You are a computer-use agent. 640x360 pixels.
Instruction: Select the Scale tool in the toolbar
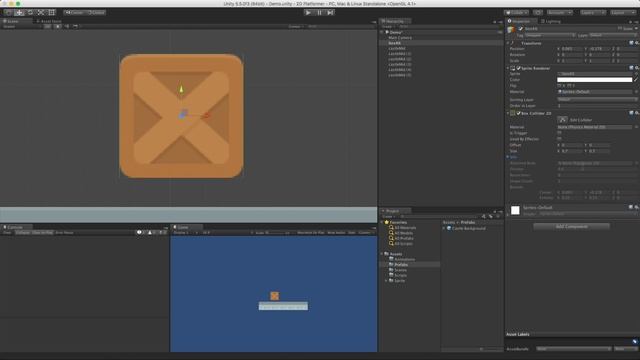(40, 13)
